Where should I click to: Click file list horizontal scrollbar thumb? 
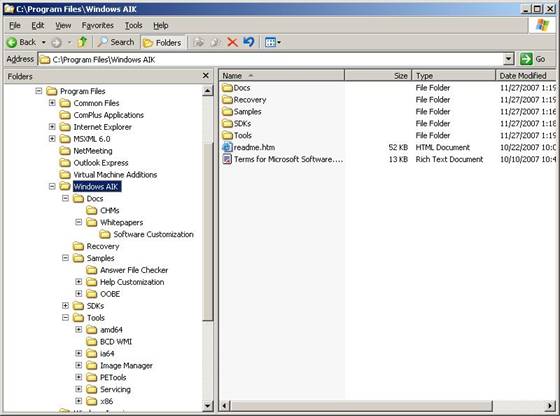[361, 406]
